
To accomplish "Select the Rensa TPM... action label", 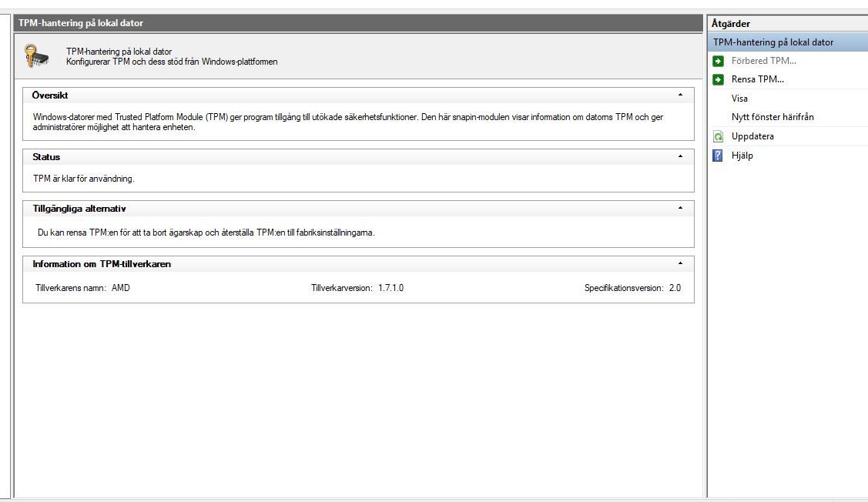I will click(x=757, y=79).
